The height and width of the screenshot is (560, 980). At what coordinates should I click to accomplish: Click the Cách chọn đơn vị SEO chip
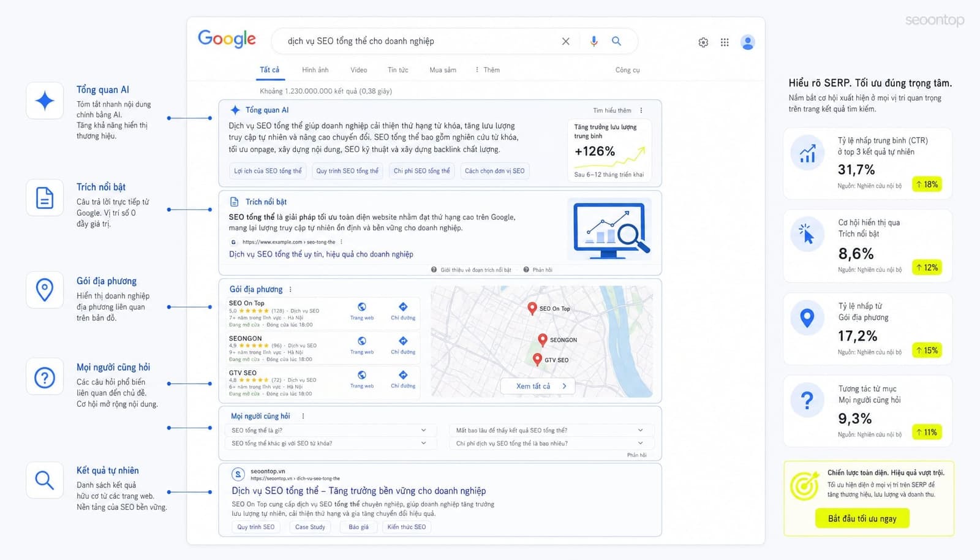tap(494, 171)
